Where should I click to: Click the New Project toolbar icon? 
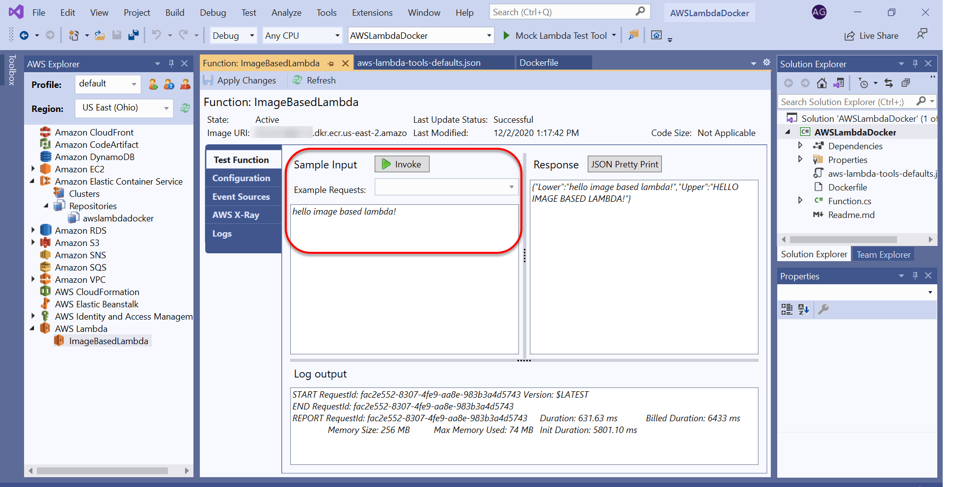74,35
